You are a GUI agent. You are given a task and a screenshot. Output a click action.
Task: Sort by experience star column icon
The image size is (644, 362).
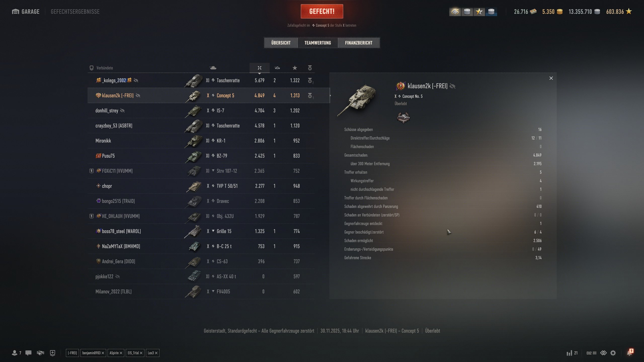point(295,68)
